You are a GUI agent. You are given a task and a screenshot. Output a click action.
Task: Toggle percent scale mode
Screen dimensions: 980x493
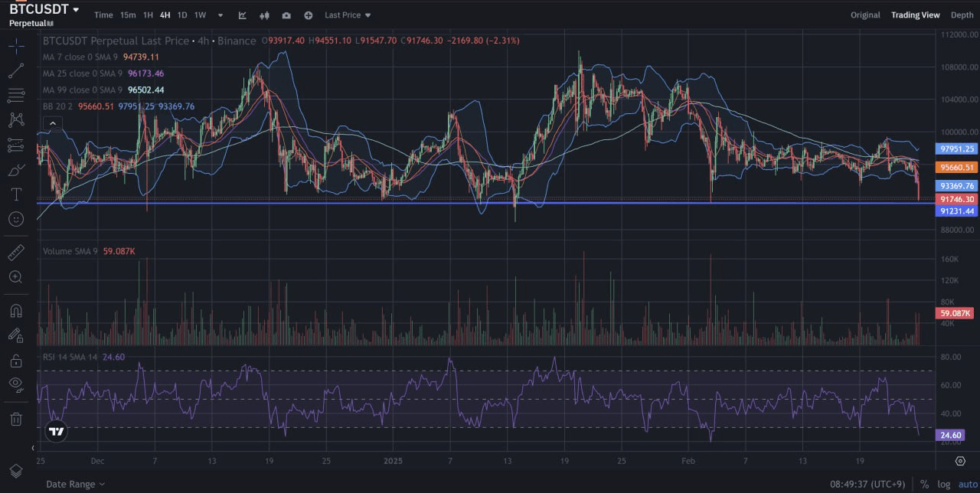[x=924, y=484]
